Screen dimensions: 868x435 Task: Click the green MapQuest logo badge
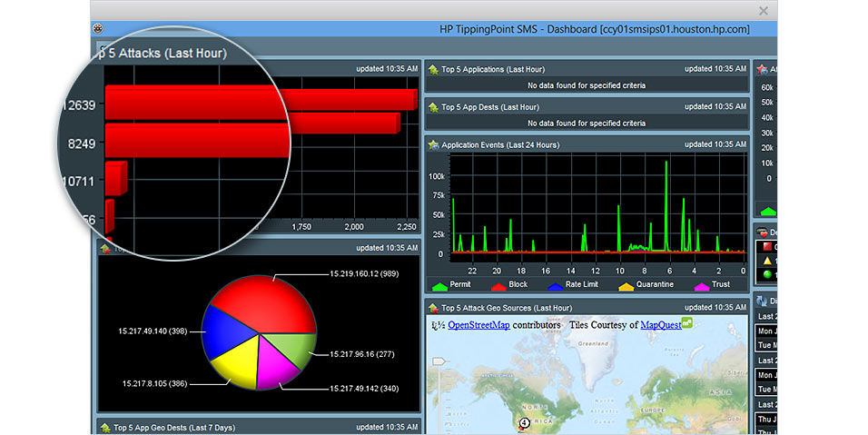(x=687, y=322)
